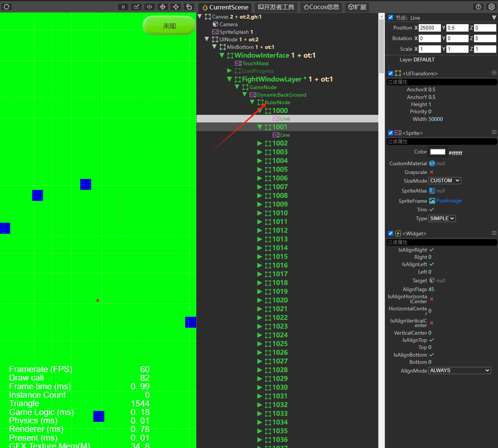The image size is (498, 448).
Task: Open the 开发者工具 tab
Action: coord(276,7)
